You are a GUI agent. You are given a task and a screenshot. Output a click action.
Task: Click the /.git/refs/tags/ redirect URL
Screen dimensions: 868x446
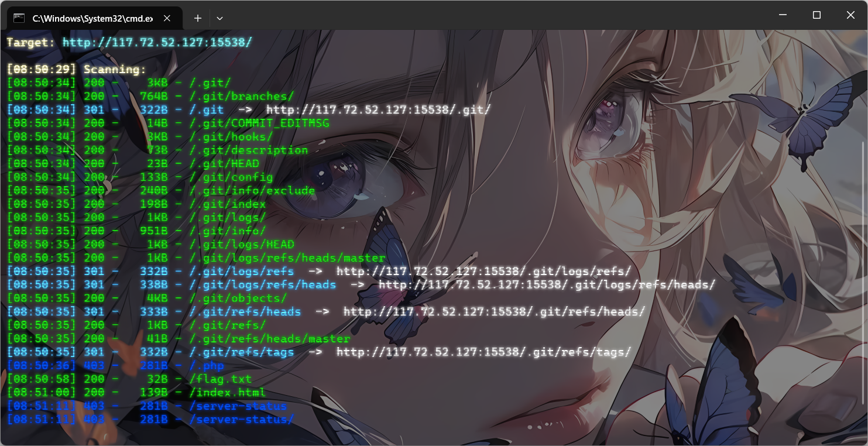click(x=483, y=352)
